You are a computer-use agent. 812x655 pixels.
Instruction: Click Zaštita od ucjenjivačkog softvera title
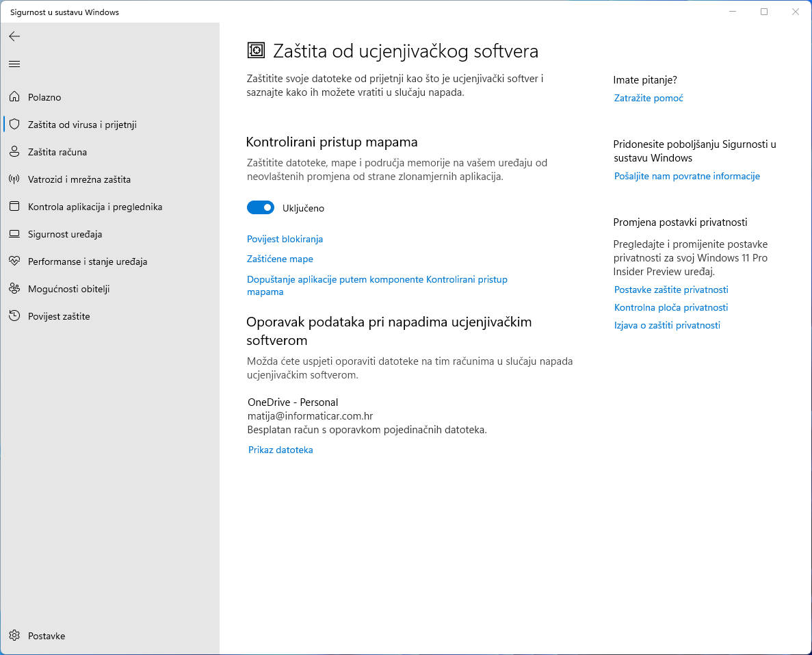coord(406,51)
